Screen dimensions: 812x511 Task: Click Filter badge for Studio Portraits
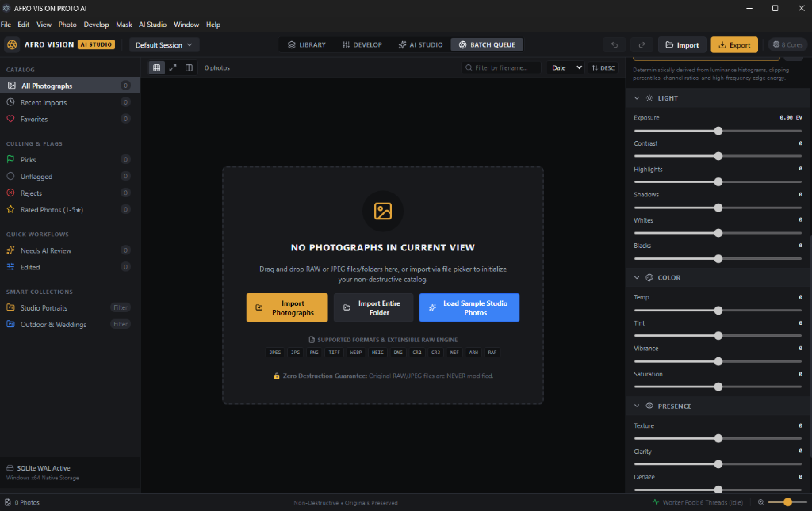(121, 307)
